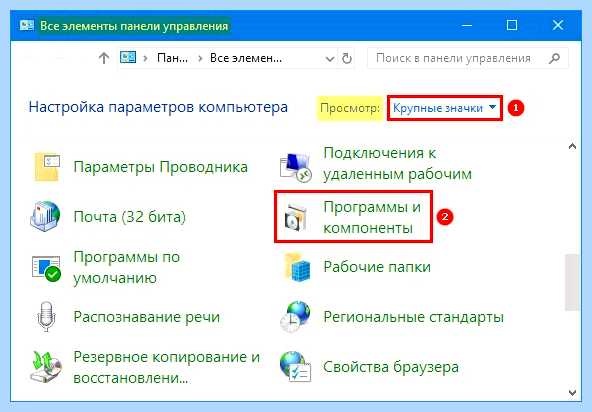Select the Все элемен... breadcrumb
The height and width of the screenshot is (412, 592).
(x=246, y=58)
